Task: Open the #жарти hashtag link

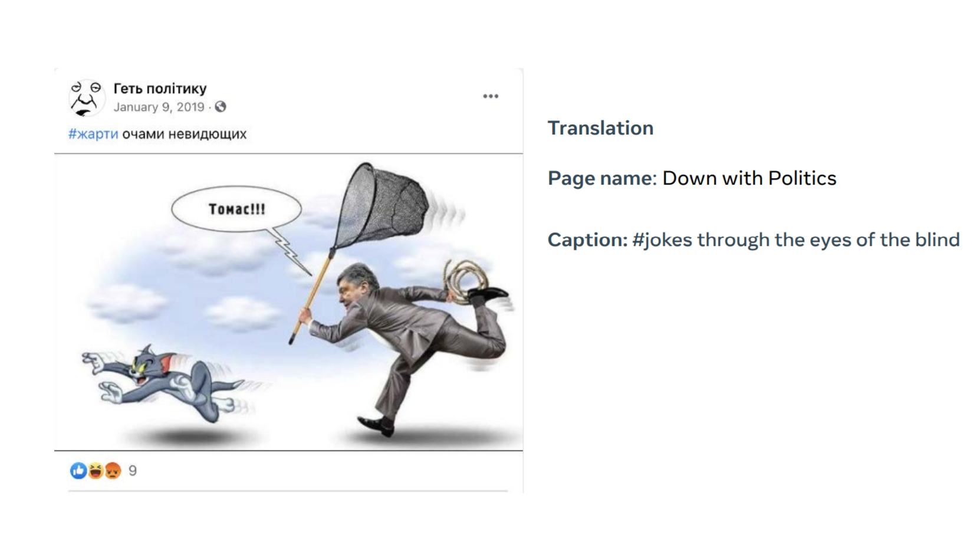Action: tap(93, 134)
